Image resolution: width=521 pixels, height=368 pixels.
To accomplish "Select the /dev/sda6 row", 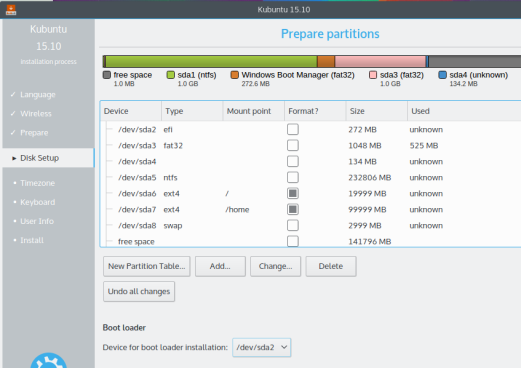I will tap(311, 193).
